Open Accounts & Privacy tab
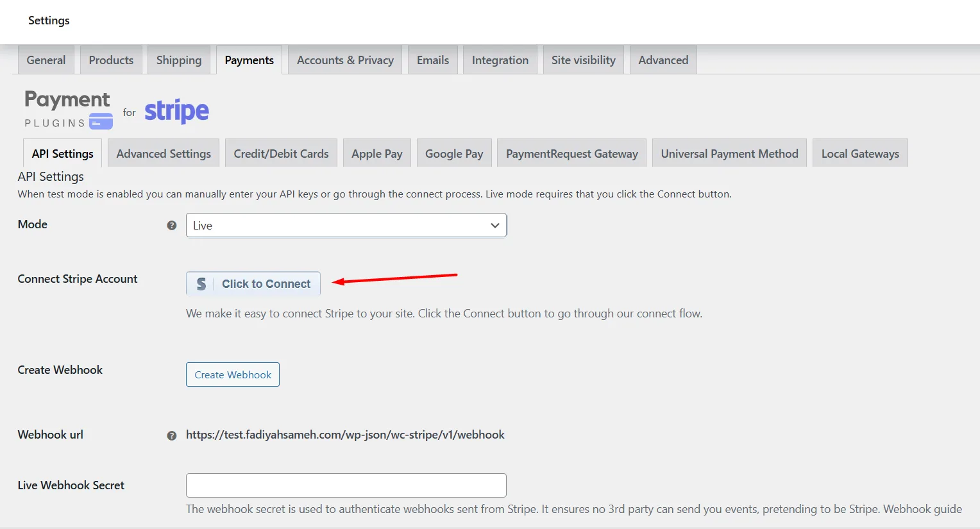 pos(345,60)
